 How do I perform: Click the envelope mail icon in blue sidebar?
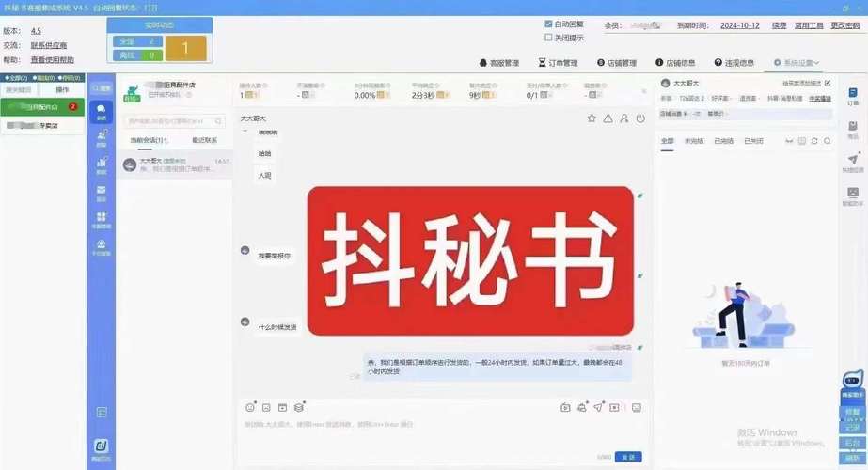coord(102,190)
